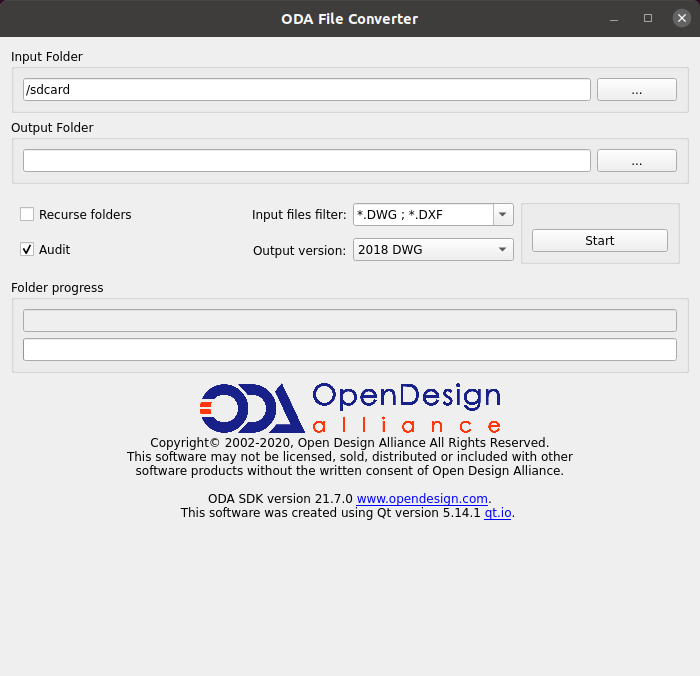Enable the Recurse folders checkbox
Viewport: 700px width, 676px height.
click(x=27, y=214)
